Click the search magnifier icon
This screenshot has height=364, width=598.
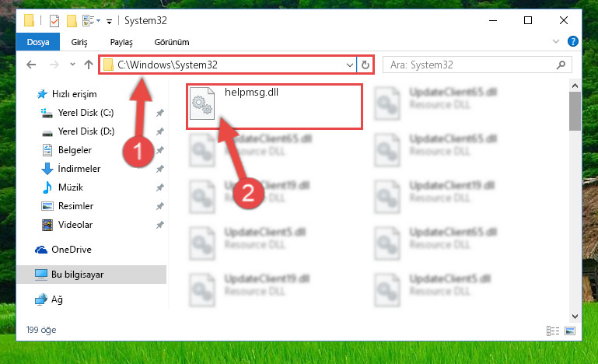click(561, 65)
